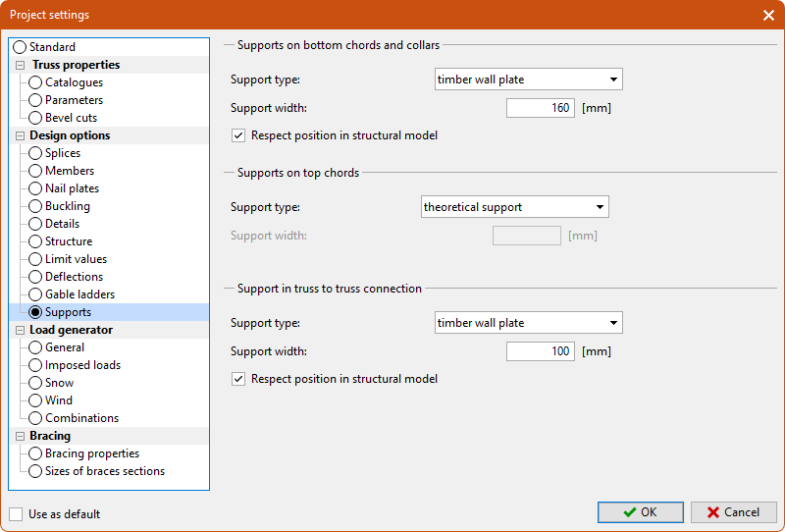Click the bottom chords Support width field
The image size is (785, 532).
click(540, 108)
